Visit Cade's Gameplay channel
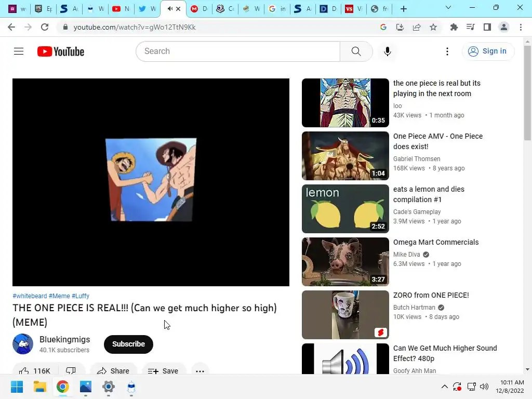 coord(417,212)
